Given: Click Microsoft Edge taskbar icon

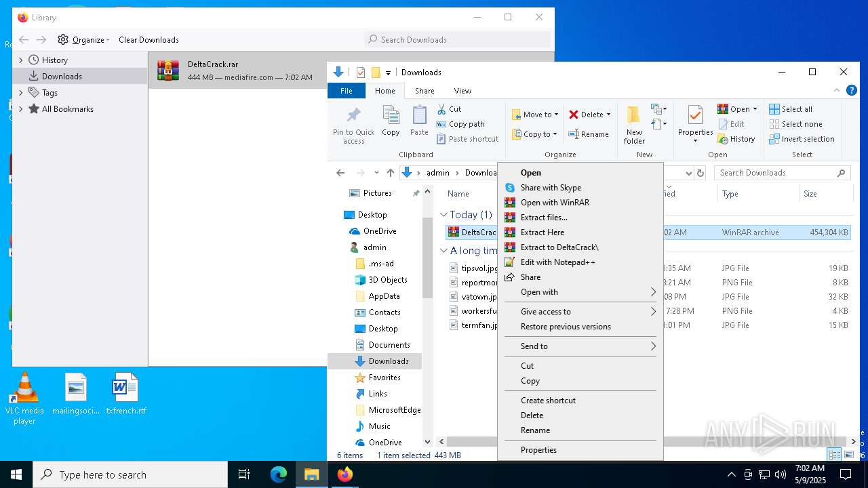Looking at the screenshot, I should click(279, 474).
